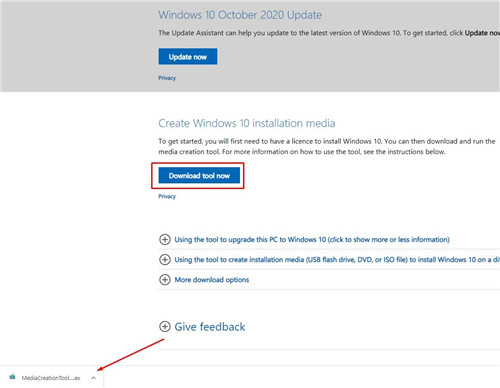Click the Download tool now button

(199, 175)
